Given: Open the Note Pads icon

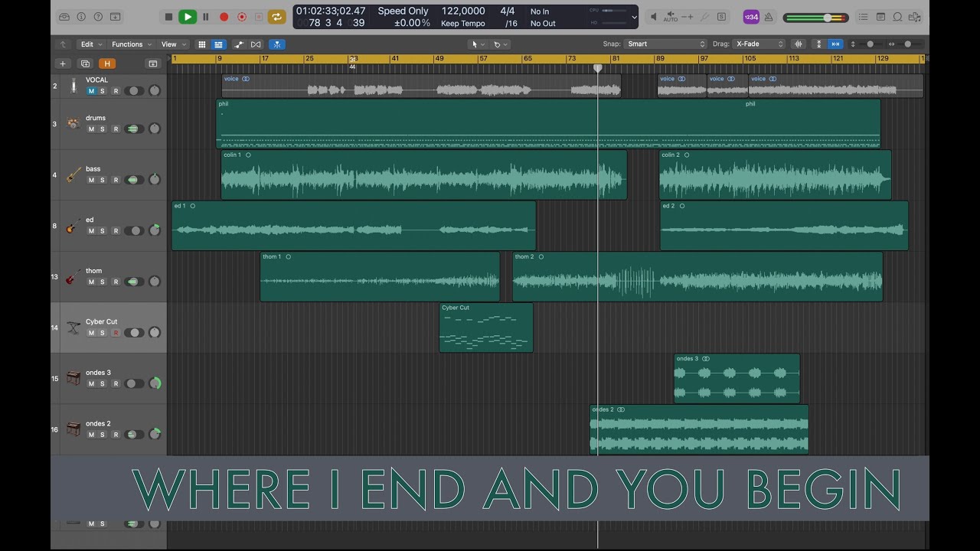Looking at the screenshot, I should coord(880,17).
